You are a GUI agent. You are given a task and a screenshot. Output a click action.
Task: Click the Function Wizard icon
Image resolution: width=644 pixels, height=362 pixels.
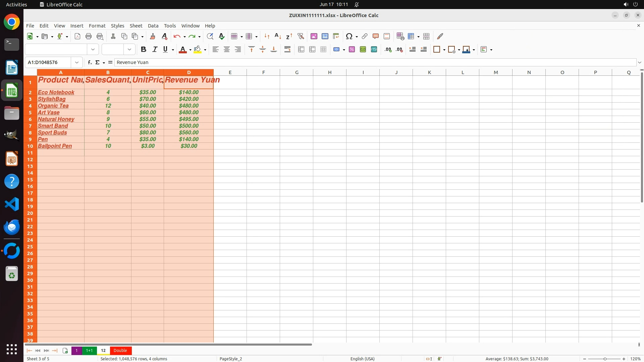(90, 62)
